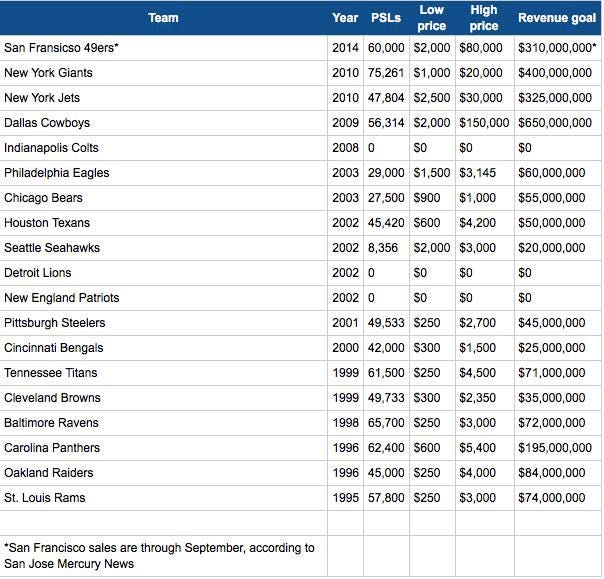Select the Dallas Cowboys team cell

[x=163, y=123]
